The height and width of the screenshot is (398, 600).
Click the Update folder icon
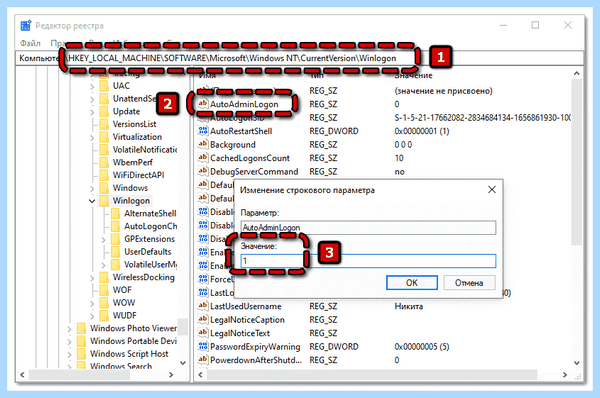tap(104, 111)
